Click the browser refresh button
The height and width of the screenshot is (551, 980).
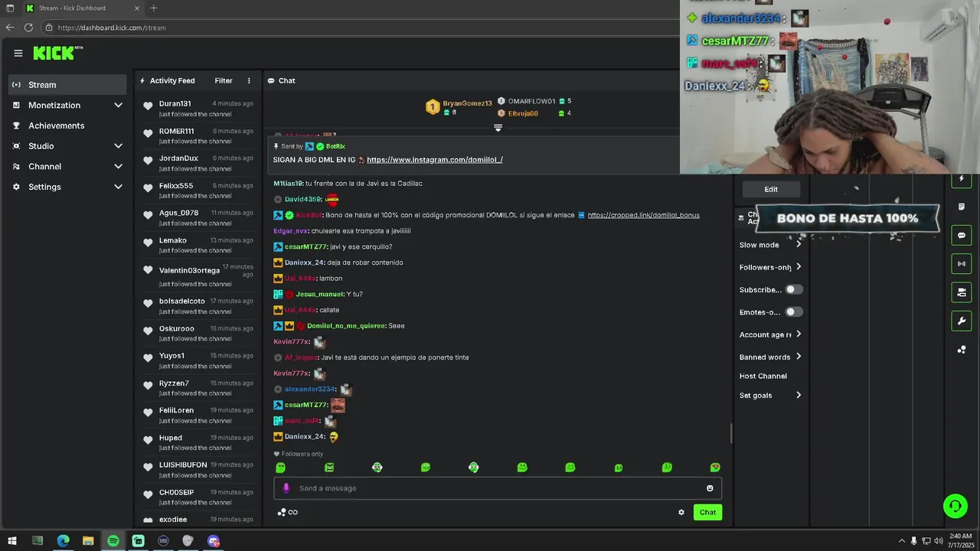point(28,28)
